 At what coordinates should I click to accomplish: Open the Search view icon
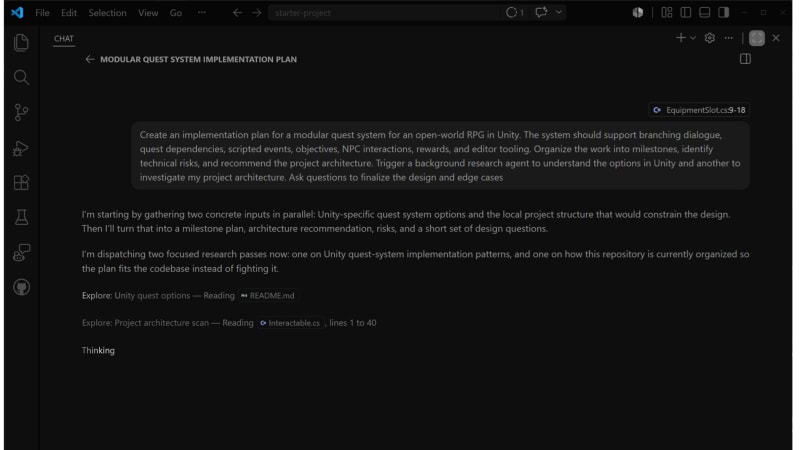pos(21,78)
